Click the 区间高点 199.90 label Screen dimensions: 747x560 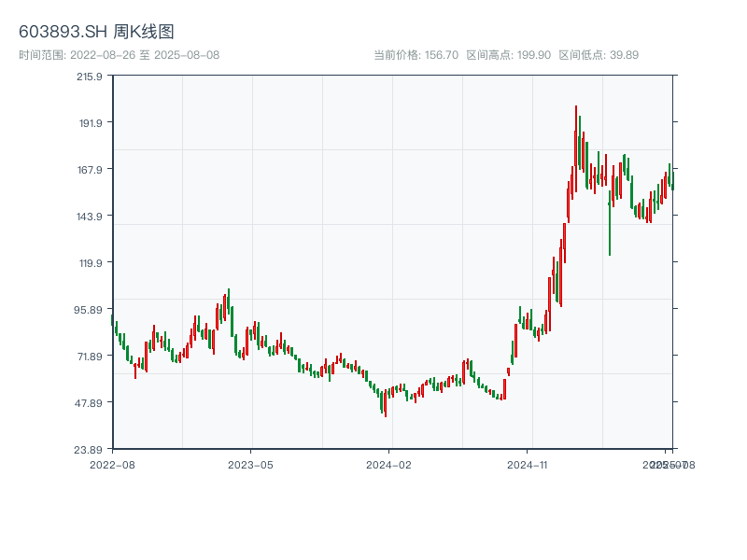[508, 55]
